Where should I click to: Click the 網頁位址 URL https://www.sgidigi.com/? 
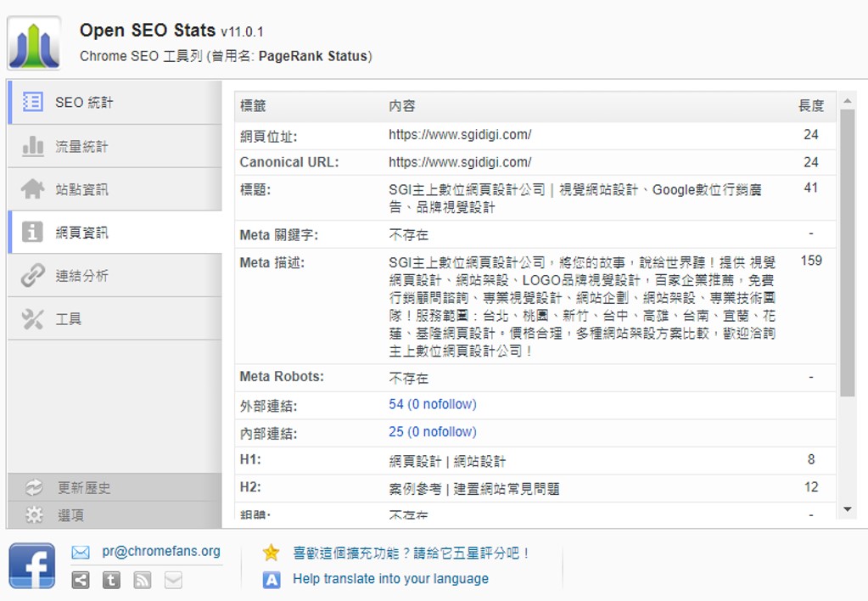[x=460, y=135]
